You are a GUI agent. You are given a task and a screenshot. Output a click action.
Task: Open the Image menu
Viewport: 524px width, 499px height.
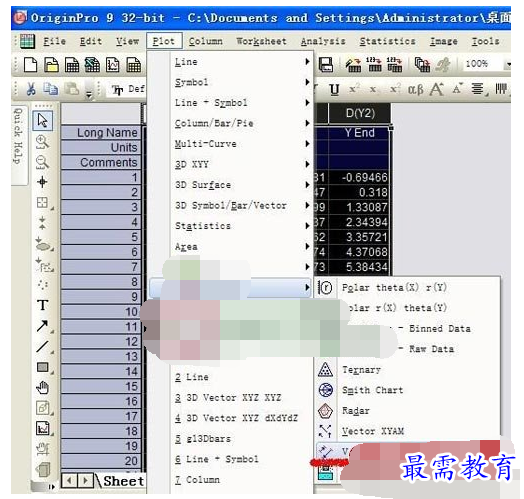(443, 41)
